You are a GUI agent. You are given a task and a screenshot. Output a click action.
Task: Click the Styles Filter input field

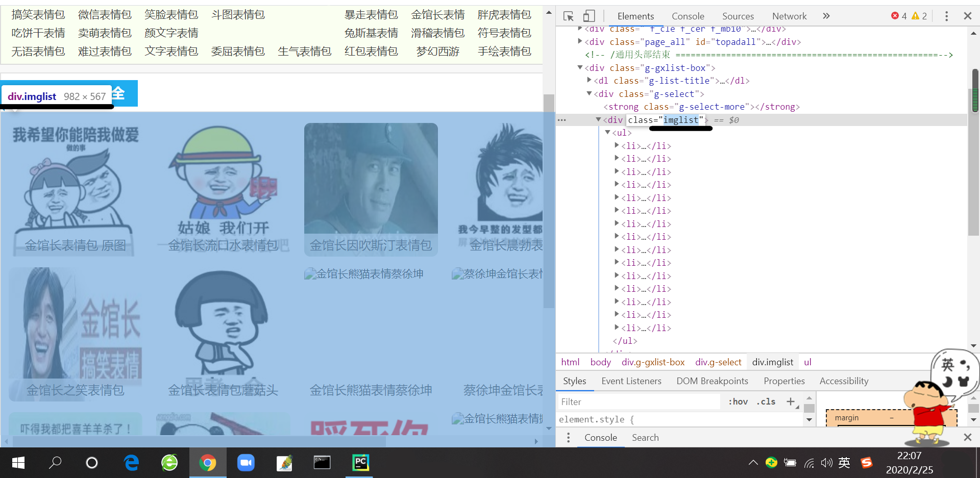pos(638,401)
